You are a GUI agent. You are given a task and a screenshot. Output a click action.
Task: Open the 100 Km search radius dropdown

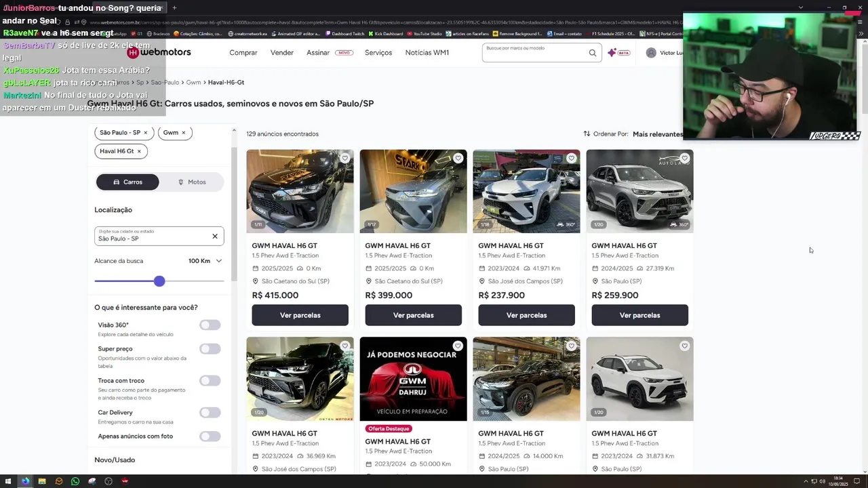pyautogui.click(x=205, y=261)
